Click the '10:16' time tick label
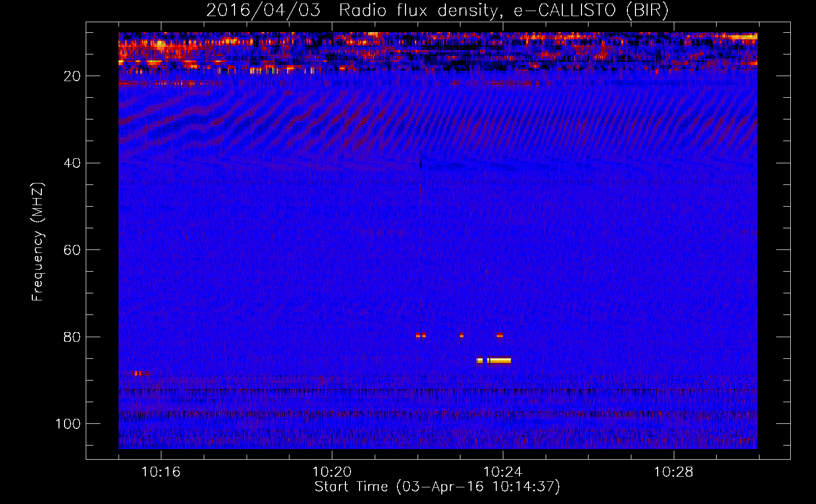Screen dimensions: 816x504 point(161,472)
